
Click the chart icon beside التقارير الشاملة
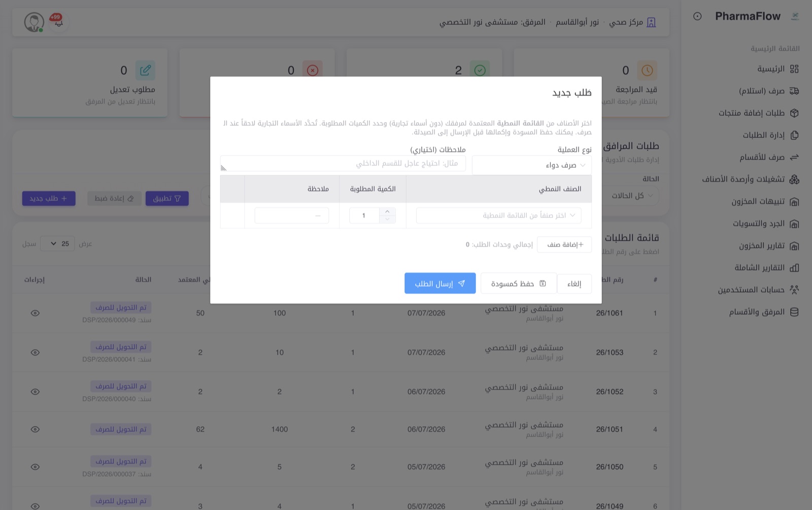tap(795, 268)
